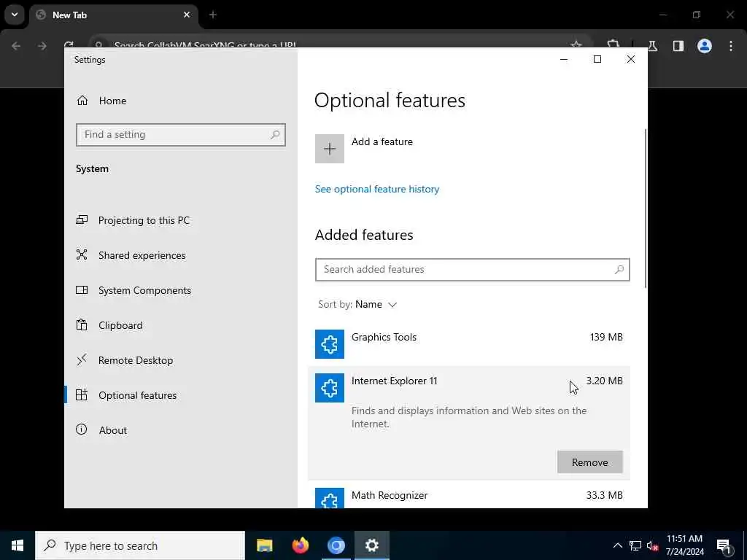
Task: Open a new Chrome tab with plus
Action: (213, 15)
